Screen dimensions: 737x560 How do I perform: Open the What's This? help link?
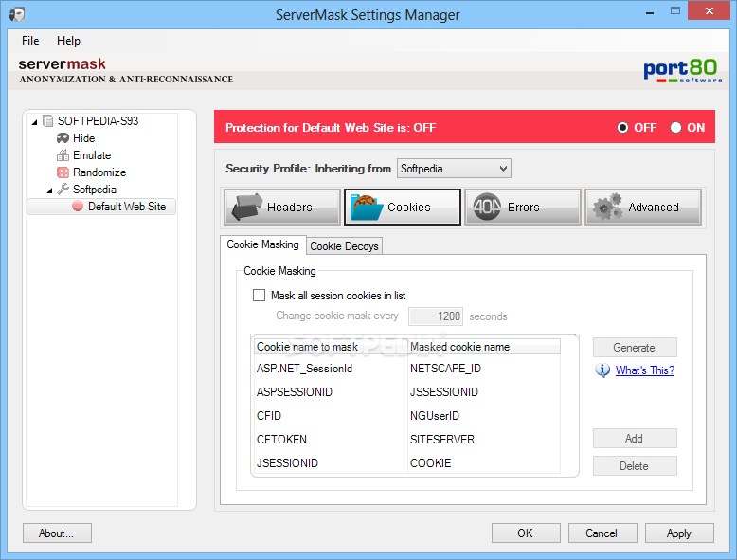[x=645, y=370]
